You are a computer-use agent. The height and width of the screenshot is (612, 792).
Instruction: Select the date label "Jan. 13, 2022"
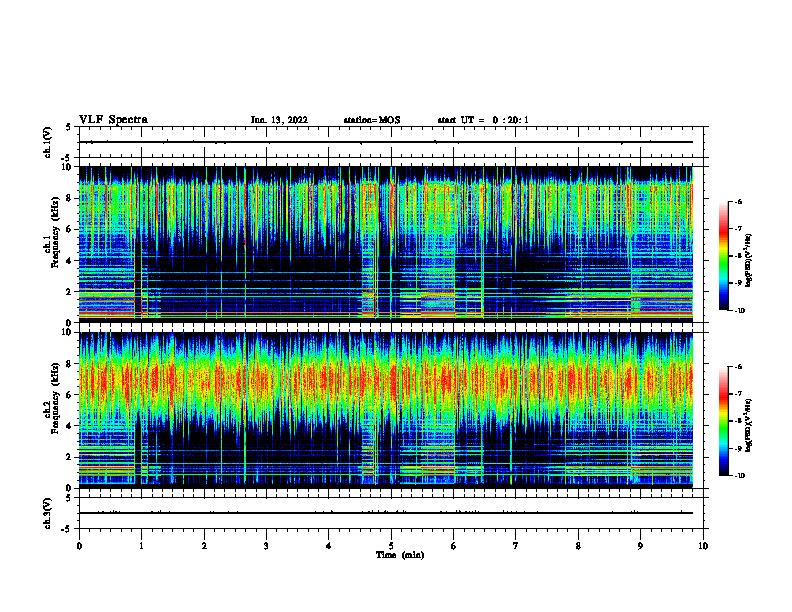[x=279, y=120]
